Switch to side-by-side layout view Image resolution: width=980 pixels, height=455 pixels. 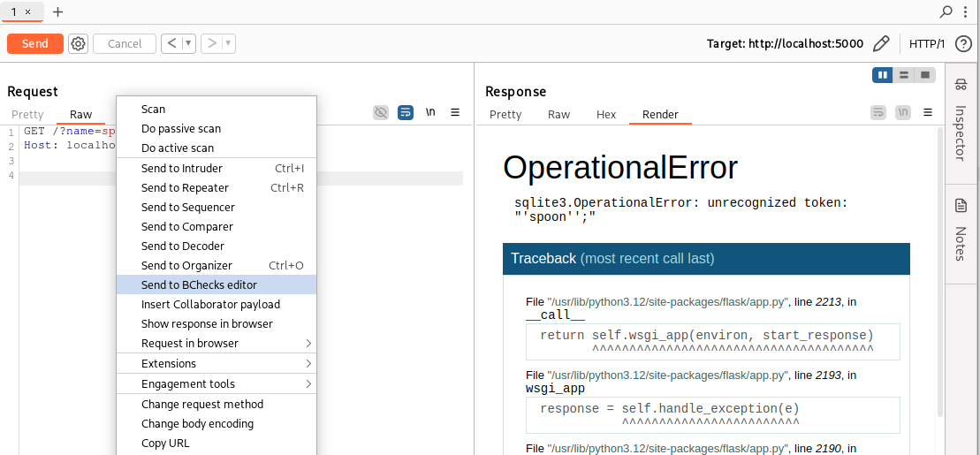pos(882,75)
